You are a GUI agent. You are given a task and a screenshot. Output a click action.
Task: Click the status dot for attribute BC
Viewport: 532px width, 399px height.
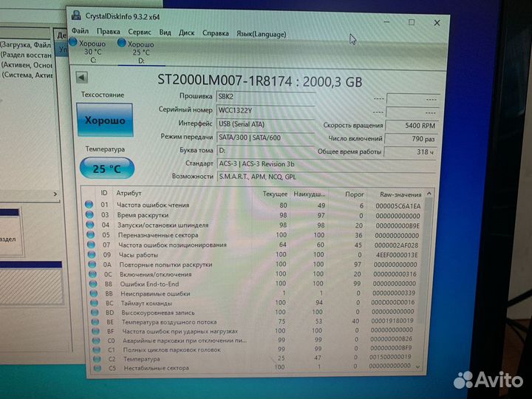tap(95, 303)
